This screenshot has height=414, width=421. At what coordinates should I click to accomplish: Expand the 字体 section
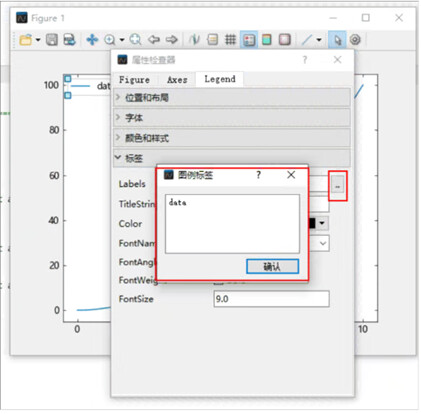point(232,118)
